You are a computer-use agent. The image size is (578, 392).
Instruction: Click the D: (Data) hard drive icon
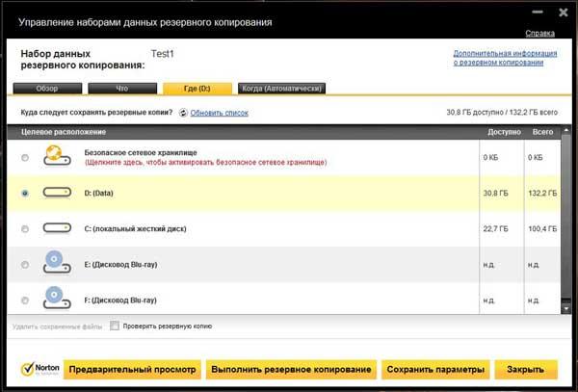pos(57,193)
